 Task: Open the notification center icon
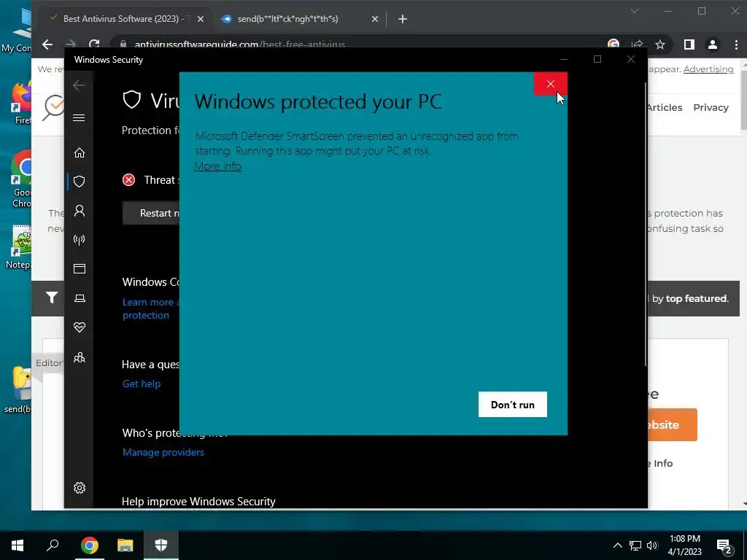click(x=724, y=545)
